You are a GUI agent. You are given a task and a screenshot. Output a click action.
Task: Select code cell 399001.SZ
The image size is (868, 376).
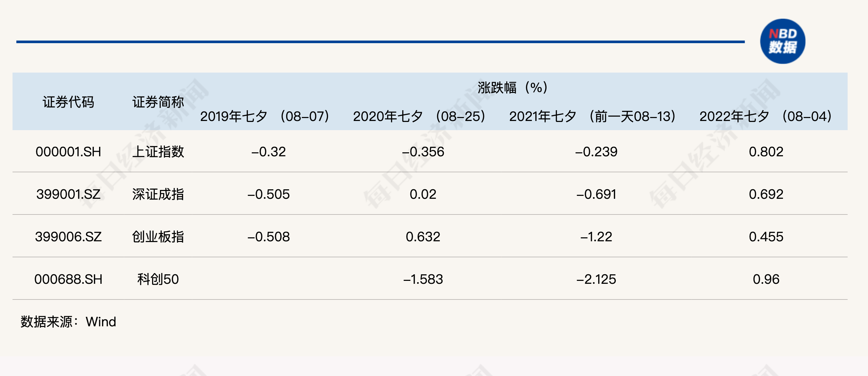[68, 194]
